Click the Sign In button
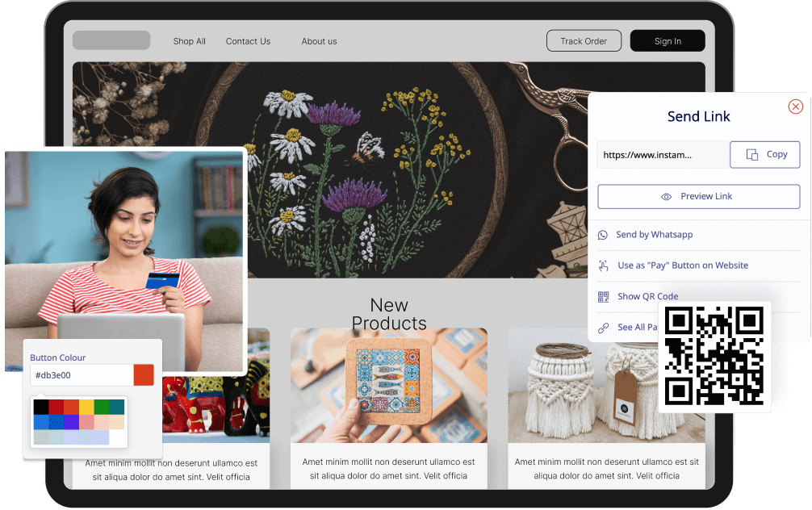812x510 pixels. pyautogui.click(x=668, y=41)
